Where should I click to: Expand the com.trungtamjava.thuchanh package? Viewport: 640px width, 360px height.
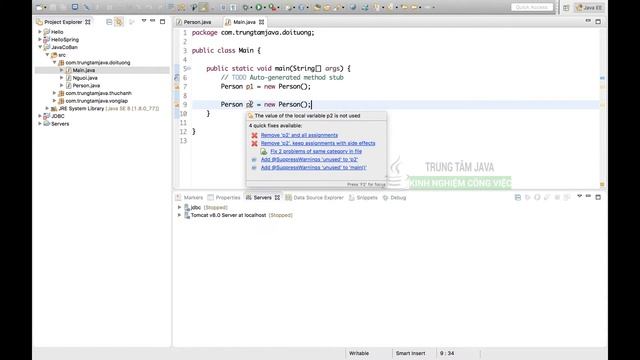tap(55, 93)
